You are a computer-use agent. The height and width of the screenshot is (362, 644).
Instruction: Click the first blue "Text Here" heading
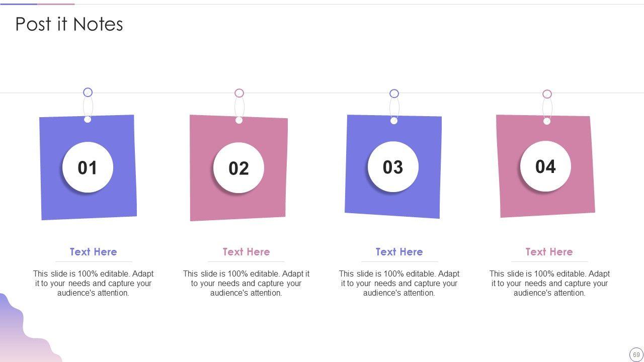93,252
